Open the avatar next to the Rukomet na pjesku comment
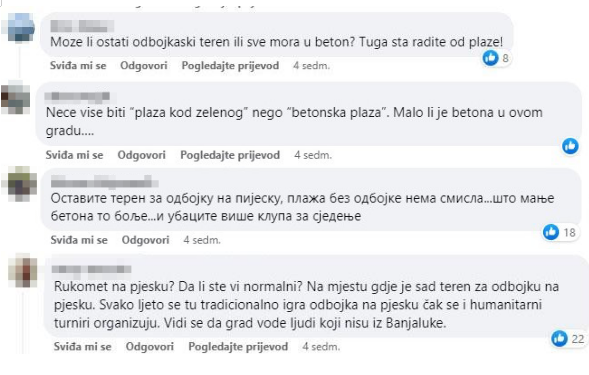This screenshot has height=375, width=589. 23,271
